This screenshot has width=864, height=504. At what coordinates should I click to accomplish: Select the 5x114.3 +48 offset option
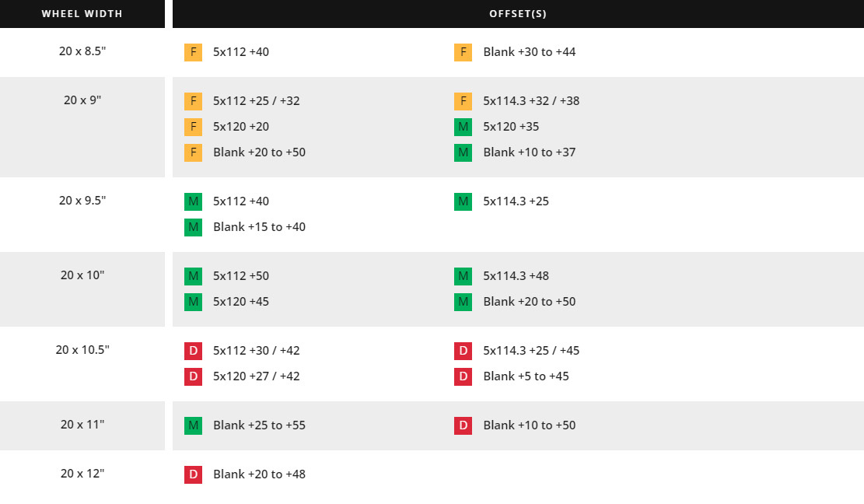516,276
